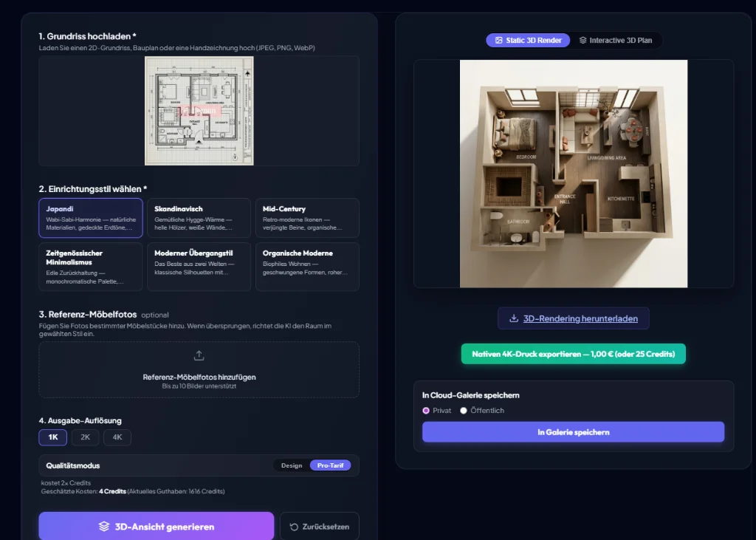Select Organische Moderne style card
Viewport: 756px width, 540px height.
pos(307,267)
